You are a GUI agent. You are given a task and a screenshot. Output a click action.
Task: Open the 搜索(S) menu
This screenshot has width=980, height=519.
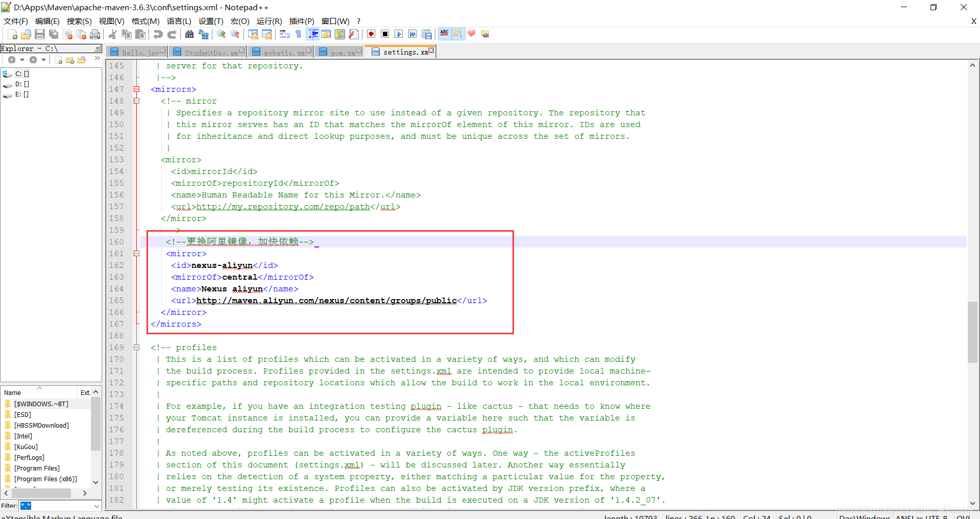click(x=79, y=21)
